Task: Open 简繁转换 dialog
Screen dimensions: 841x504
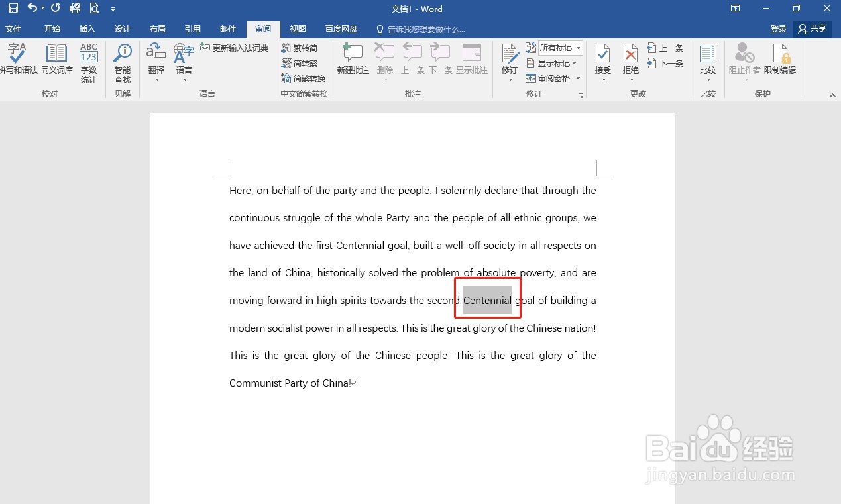Action: tap(304, 78)
